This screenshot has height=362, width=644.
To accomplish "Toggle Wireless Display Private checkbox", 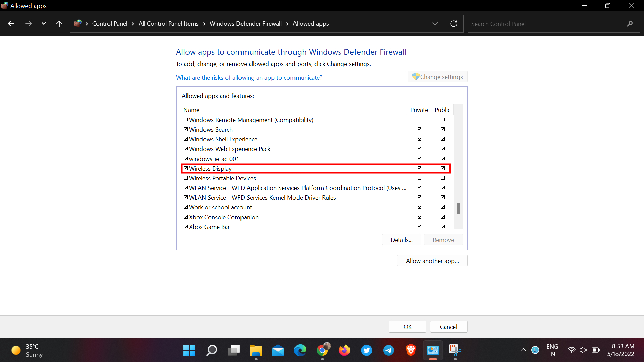I will (419, 168).
